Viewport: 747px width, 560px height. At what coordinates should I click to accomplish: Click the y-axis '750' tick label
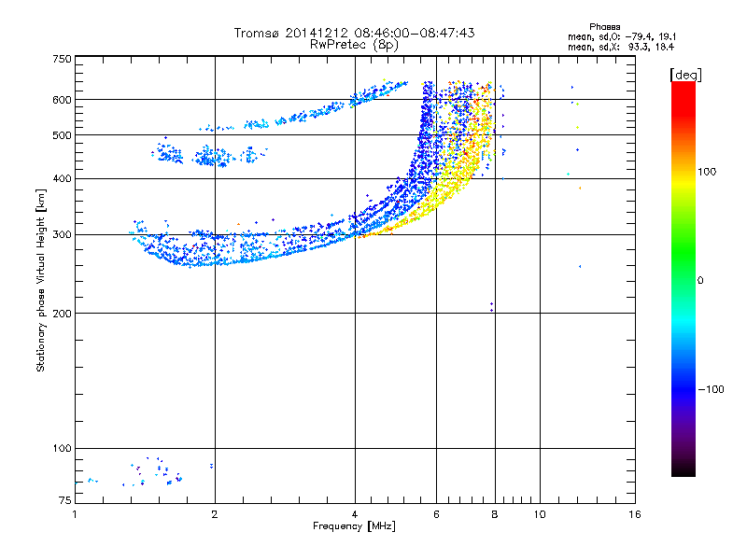[63, 59]
